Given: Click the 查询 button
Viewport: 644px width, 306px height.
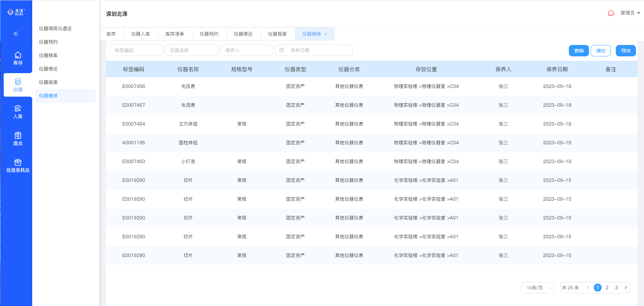Looking at the screenshot, I should 579,51.
